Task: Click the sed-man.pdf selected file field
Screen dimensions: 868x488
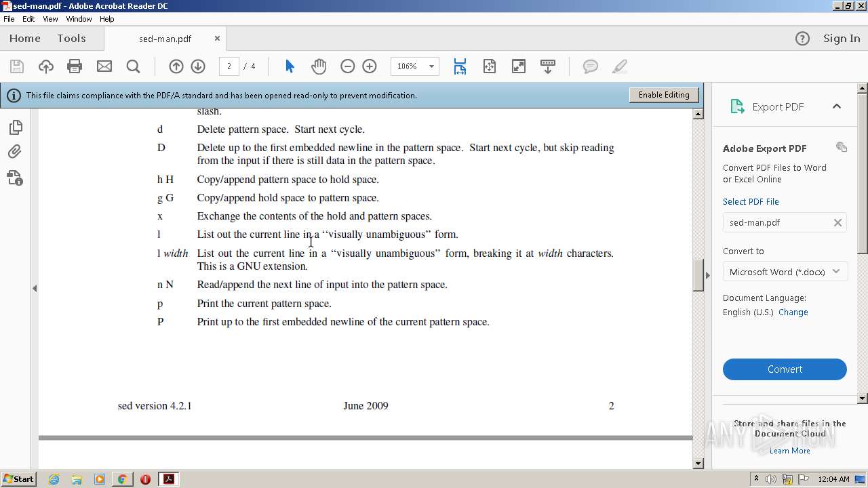Action: (785, 222)
